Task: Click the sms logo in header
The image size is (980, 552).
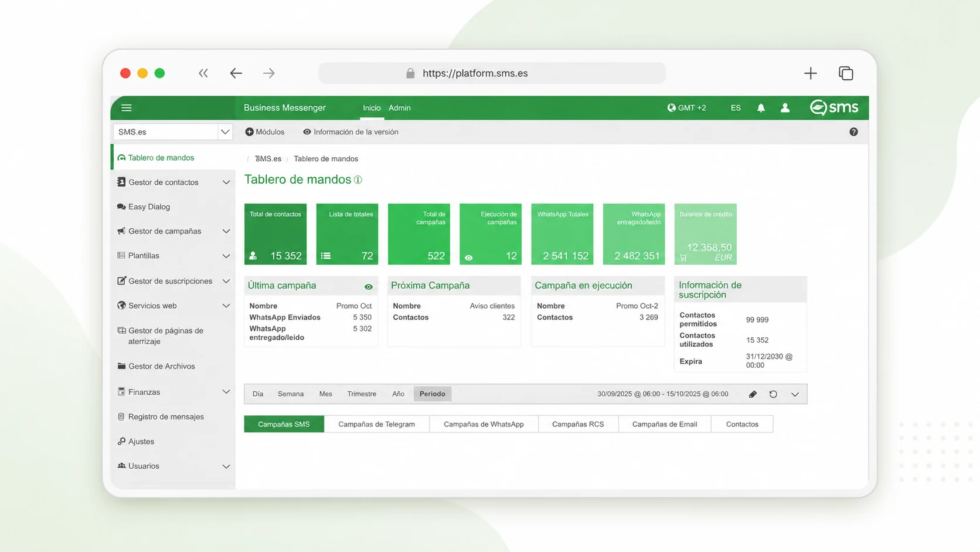Action: click(833, 107)
